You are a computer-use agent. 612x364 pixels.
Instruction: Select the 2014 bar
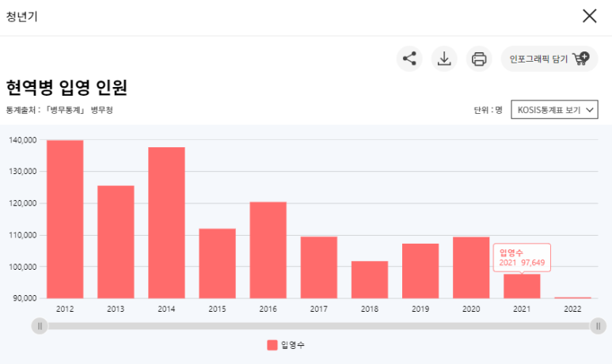point(166,223)
